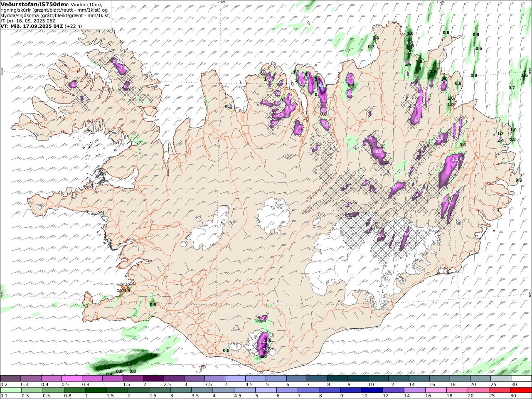The height and width of the screenshot is (399, 532).
Task: Select the light grey 25 swatch, upper legend row
Action: pos(500,378)
